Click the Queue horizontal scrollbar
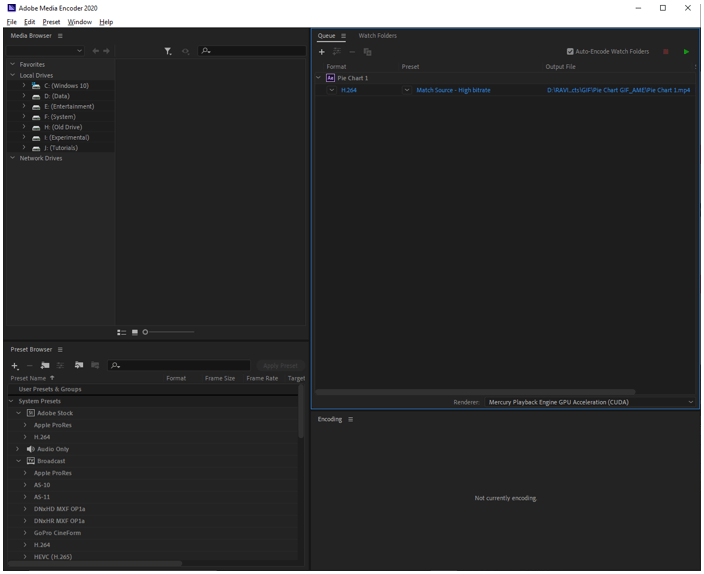This screenshot has width=704, height=574. point(475,392)
